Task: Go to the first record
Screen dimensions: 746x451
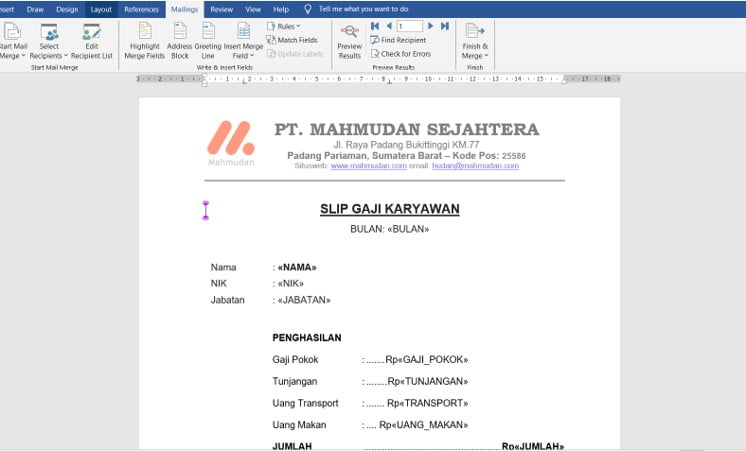Action: coord(375,25)
